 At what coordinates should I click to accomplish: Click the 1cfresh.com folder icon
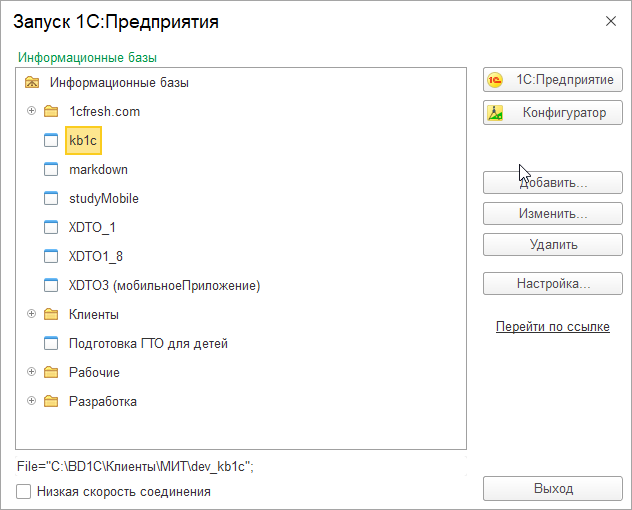pyautogui.click(x=51, y=112)
